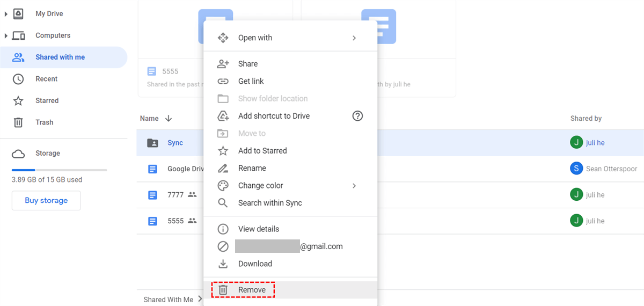Click juli he's green avatar on Sync row

[x=576, y=142]
